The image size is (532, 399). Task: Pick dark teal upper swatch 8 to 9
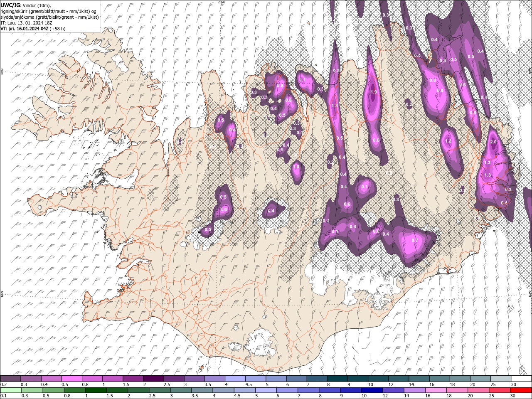pyautogui.click(x=337, y=379)
